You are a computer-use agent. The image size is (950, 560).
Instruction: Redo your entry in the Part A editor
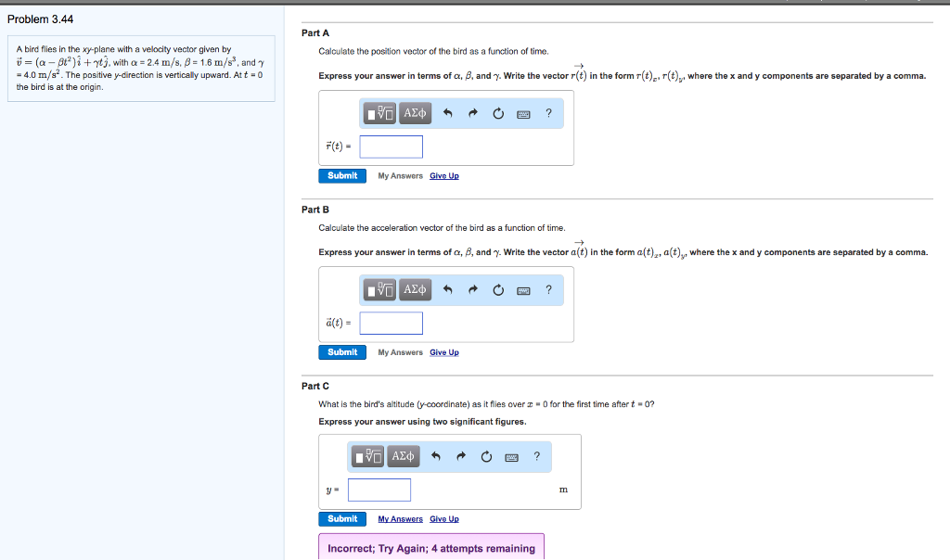472,112
